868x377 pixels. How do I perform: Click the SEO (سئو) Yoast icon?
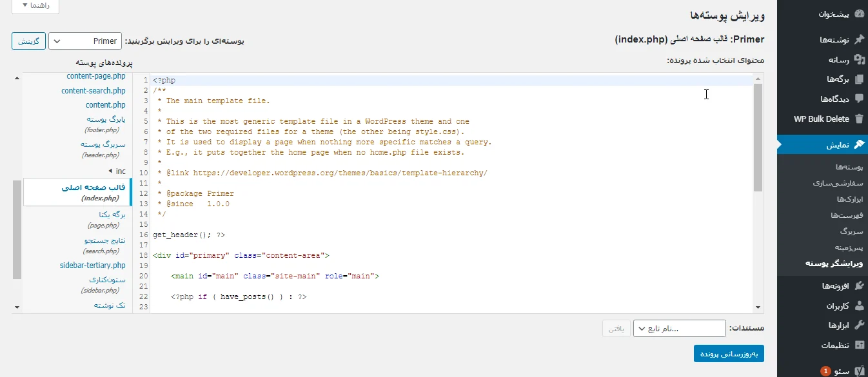(x=858, y=371)
